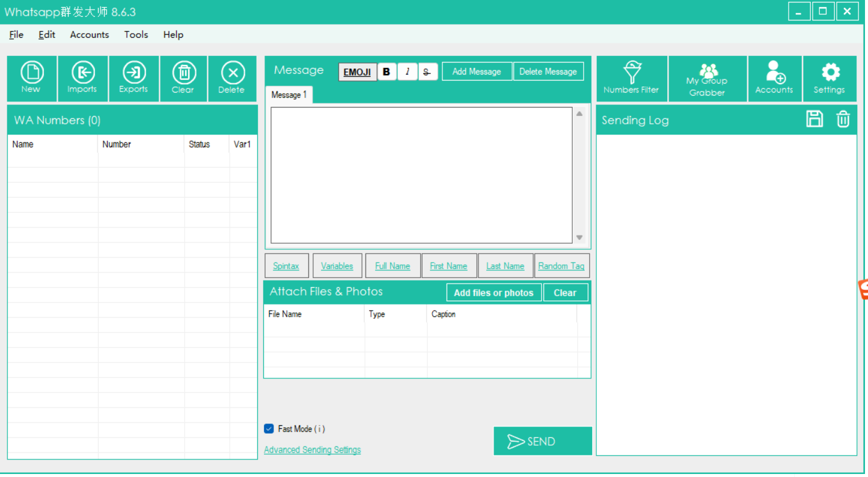Click the New document icon
This screenshot has height=477, width=868.
32,73
